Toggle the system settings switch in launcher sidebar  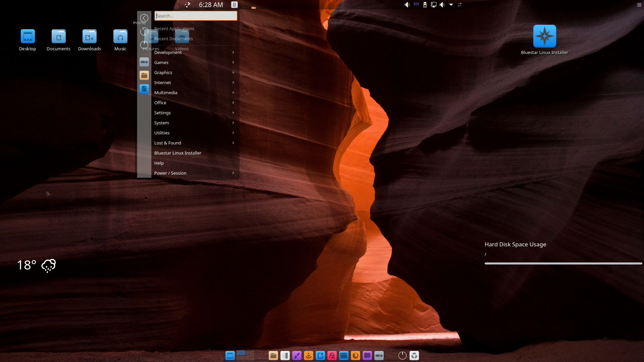[144, 62]
